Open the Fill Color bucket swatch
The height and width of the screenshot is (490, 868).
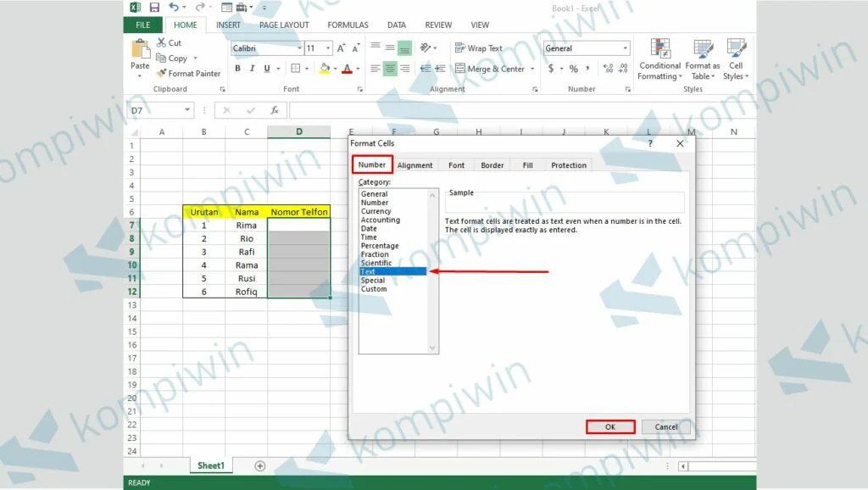point(324,70)
